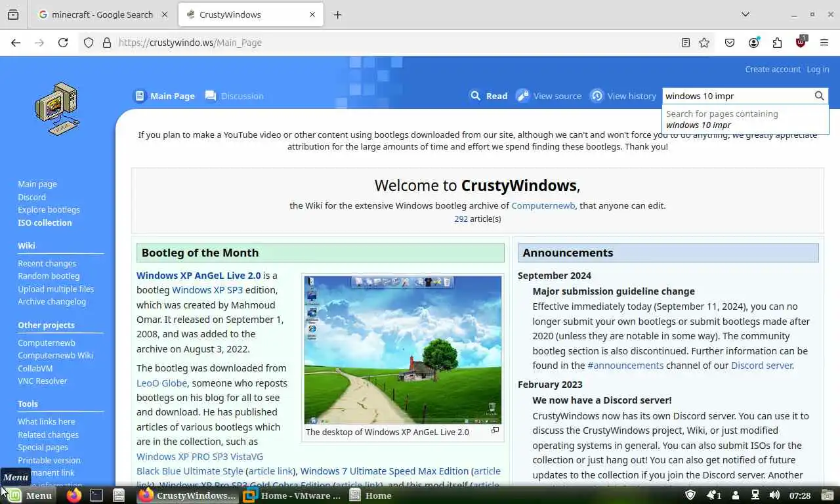Click the wiki search magnifier button
This screenshot has width=840, height=504.
point(819,96)
